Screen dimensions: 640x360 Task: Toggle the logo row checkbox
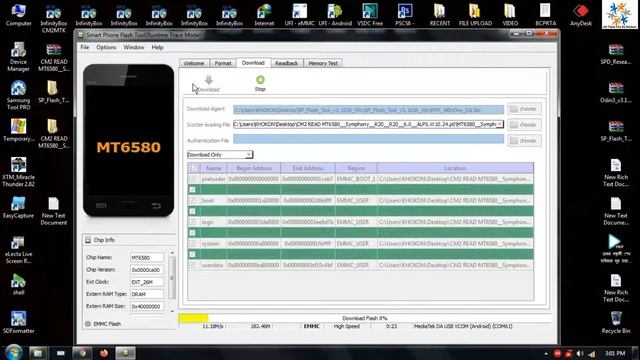(193, 222)
